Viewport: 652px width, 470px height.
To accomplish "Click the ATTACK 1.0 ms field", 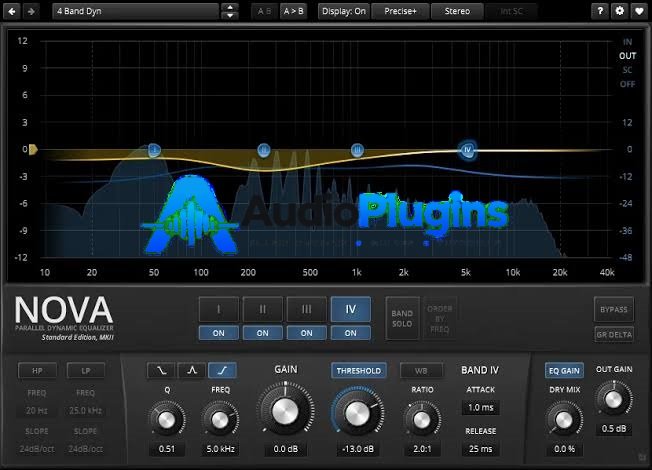I will 481,407.
